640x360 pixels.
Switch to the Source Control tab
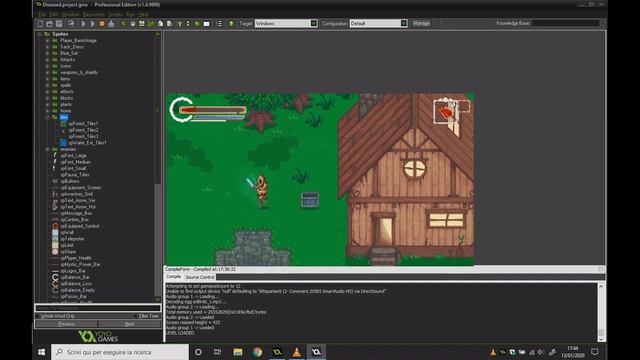coord(200,277)
